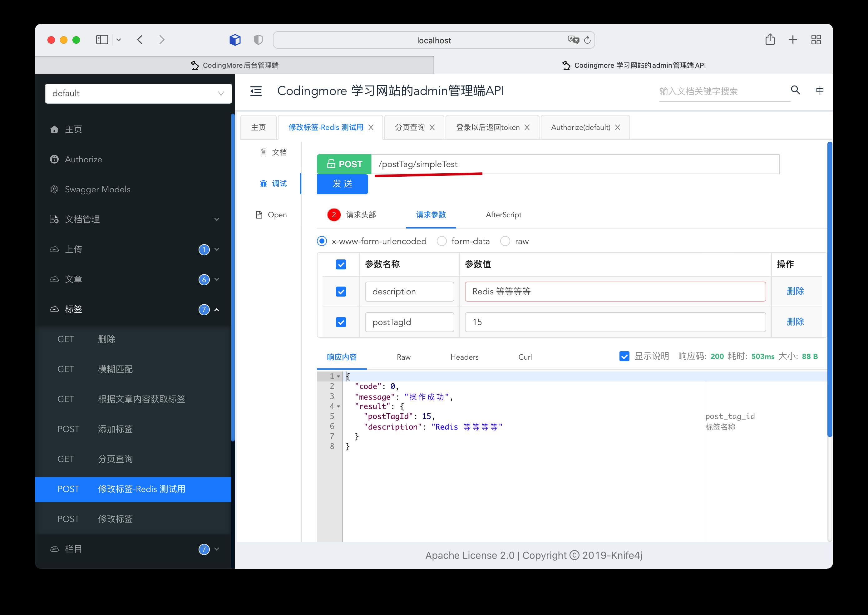This screenshot has width=868, height=615.
Task: Switch to the 请求头部 tab
Action: (x=361, y=215)
